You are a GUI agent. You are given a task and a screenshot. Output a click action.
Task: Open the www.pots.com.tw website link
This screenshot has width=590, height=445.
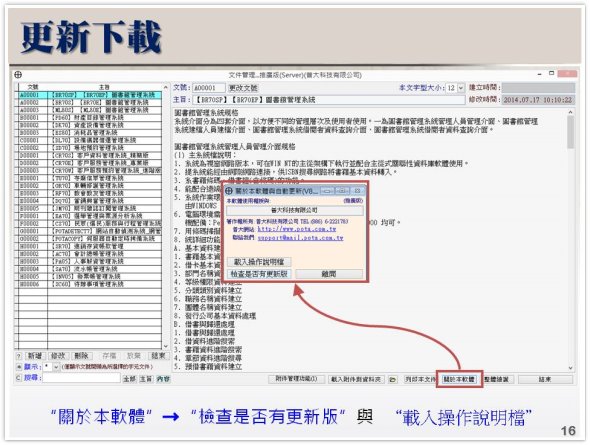click(x=297, y=229)
